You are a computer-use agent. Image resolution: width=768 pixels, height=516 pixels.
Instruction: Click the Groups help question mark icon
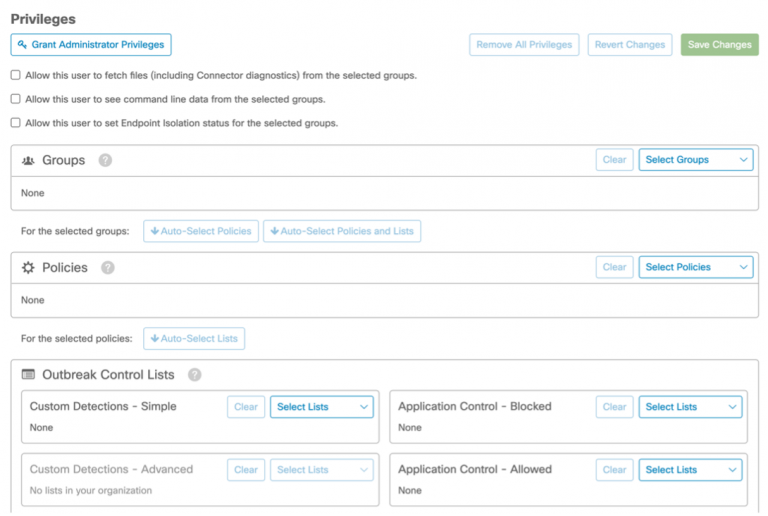(105, 160)
